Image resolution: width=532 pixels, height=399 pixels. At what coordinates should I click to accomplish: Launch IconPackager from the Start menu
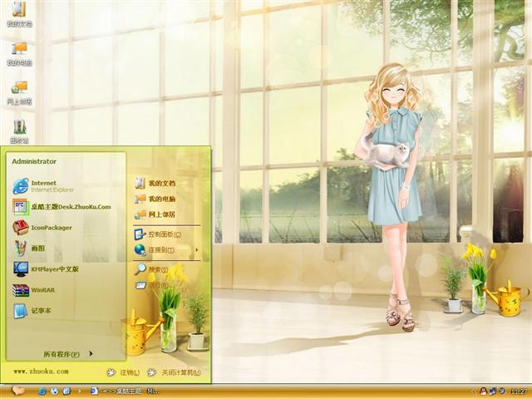tap(50, 227)
